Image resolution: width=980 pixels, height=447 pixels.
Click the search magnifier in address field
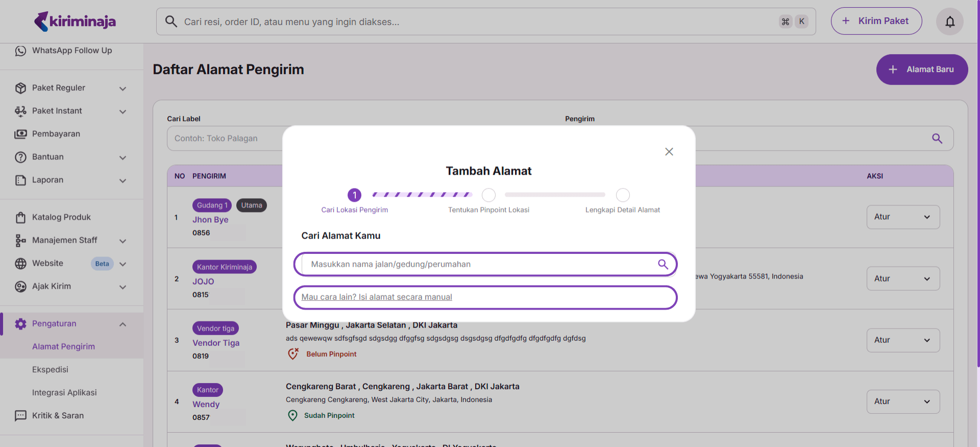click(x=663, y=264)
